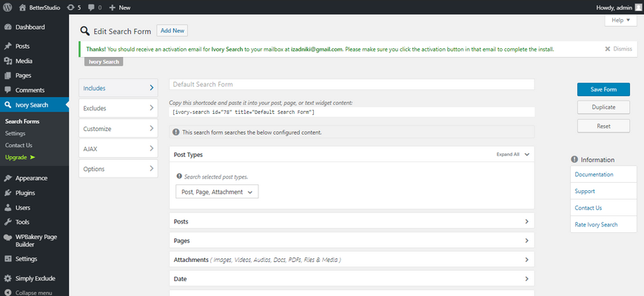Screen dimensions: 644x296
Task: Click the Tools wrench icon
Action: pyautogui.click(x=8, y=222)
